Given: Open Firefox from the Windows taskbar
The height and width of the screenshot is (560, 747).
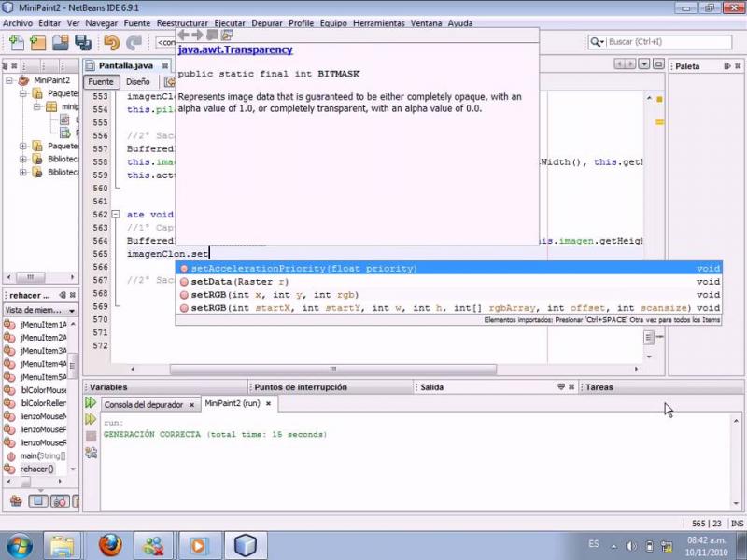Looking at the screenshot, I should (110, 544).
